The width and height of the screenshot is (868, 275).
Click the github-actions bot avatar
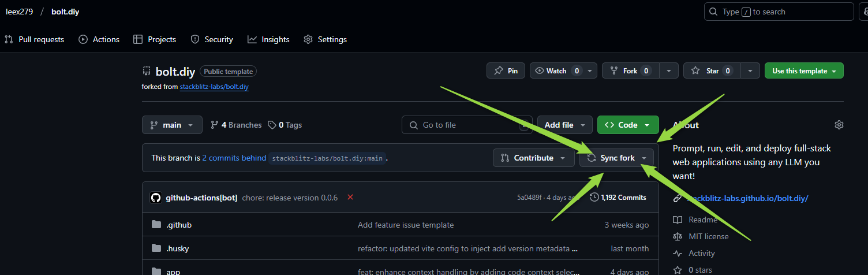click(156, 198)
